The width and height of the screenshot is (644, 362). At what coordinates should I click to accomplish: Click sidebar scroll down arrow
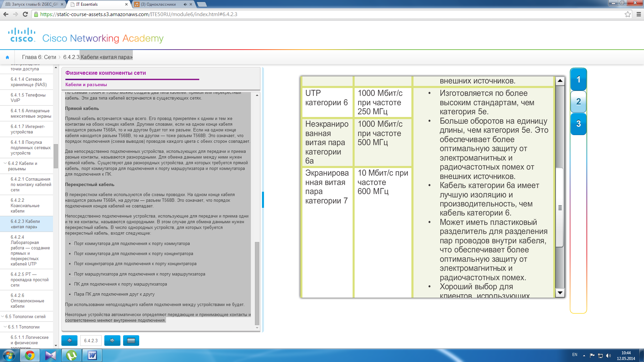click(56, 345)
